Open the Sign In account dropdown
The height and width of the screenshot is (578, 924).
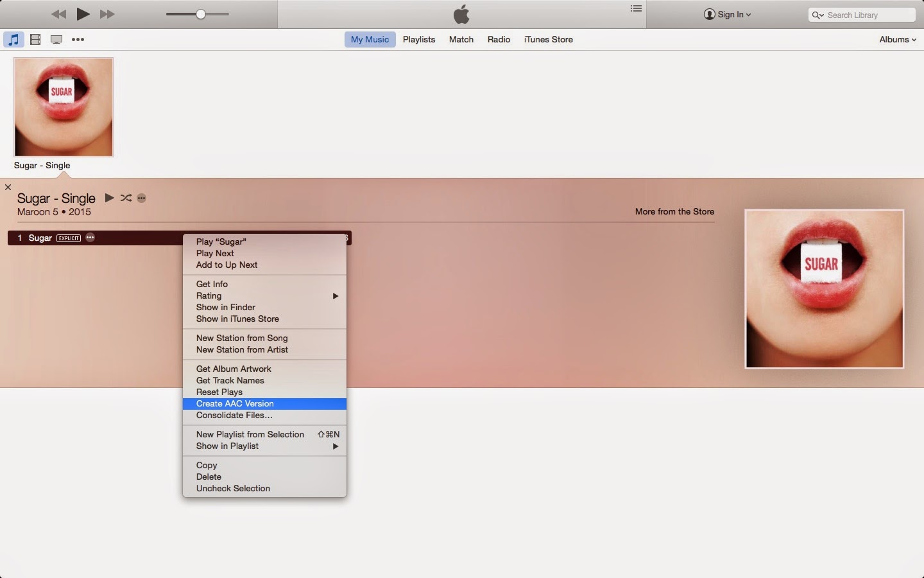728,14
